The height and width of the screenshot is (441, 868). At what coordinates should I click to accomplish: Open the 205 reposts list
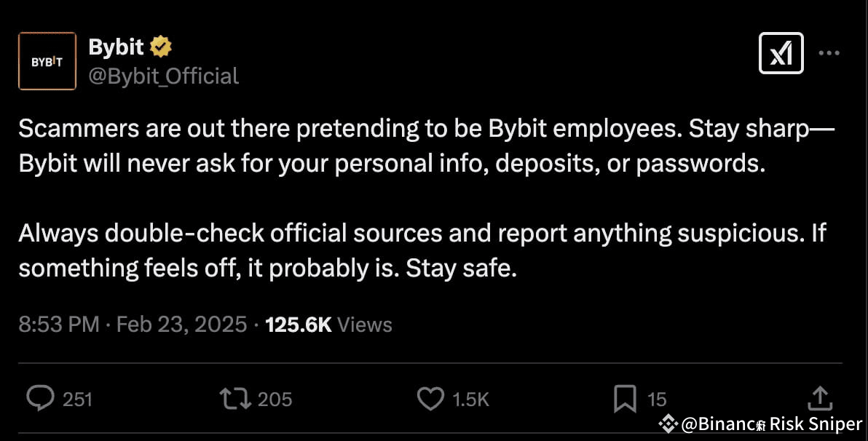click(x=275, y=399)
